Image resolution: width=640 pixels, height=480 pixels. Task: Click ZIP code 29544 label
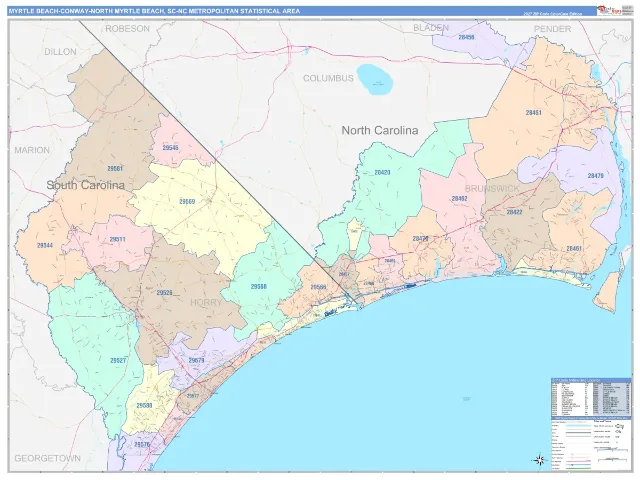point(44,246)
